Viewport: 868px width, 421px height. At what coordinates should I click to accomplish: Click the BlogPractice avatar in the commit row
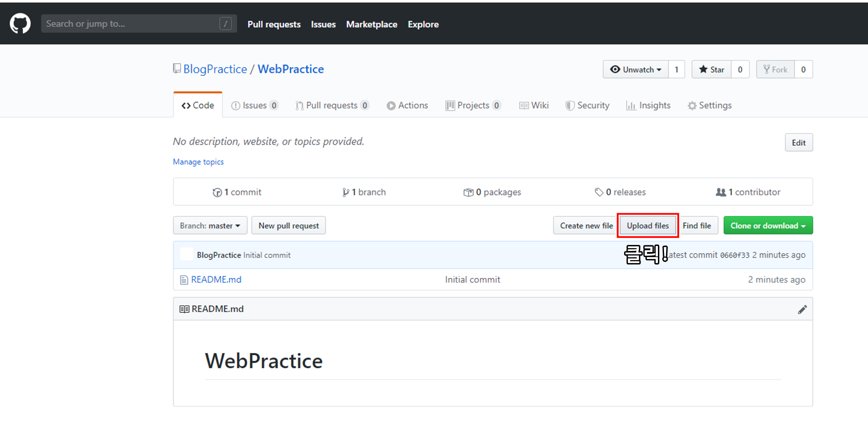click(x=187, y=255)
